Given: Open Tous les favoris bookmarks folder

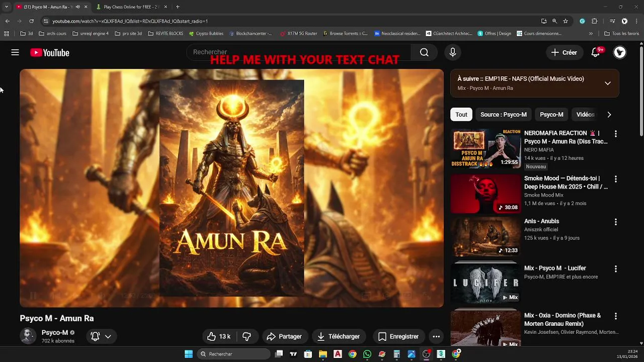Looking at the screenshot, I should click(621, 34).
